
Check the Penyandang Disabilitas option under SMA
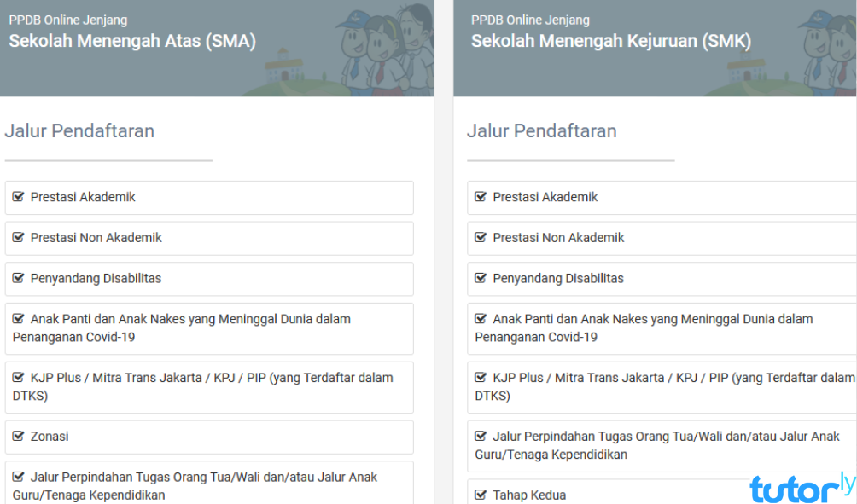[18, 278]
